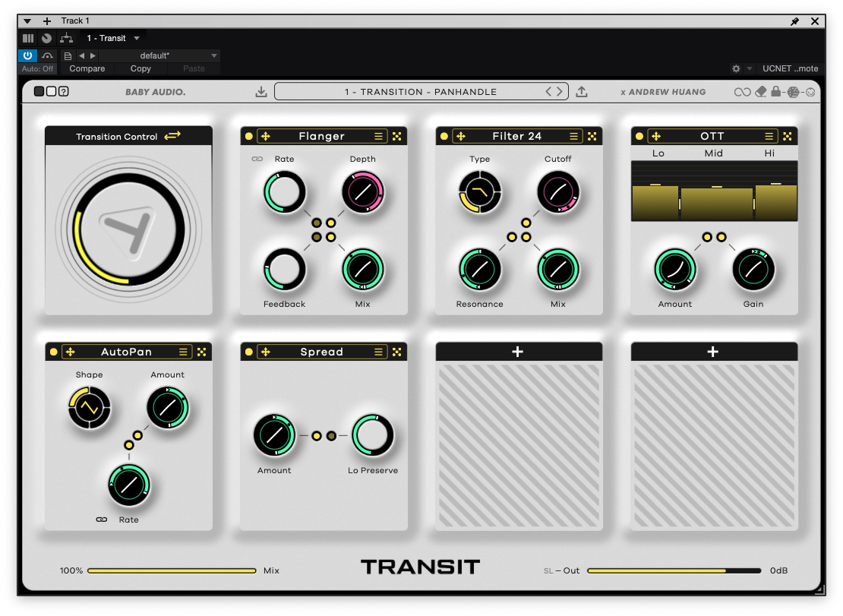Image resolution: width=843 pixels, height=616 pixels.
Task: Open the help question mark icon
Action: pos(64,91)
